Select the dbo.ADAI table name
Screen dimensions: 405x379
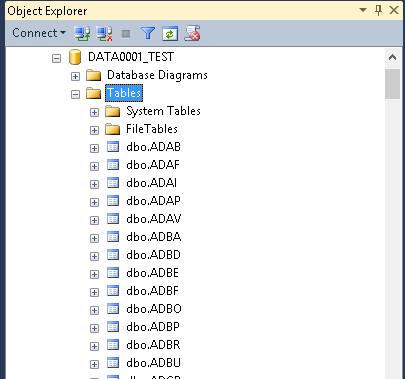[x=151, y=183]
